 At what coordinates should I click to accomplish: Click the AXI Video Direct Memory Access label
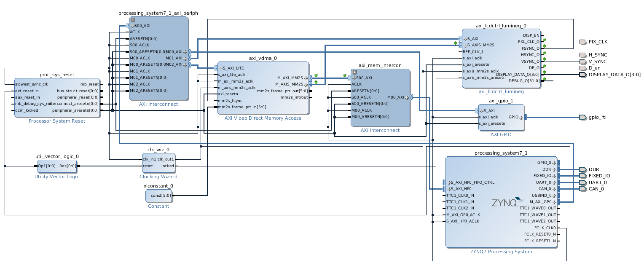coord(263,118)
